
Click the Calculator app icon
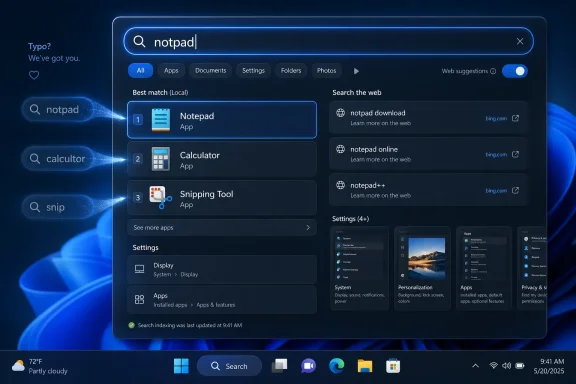coord(161,159)
